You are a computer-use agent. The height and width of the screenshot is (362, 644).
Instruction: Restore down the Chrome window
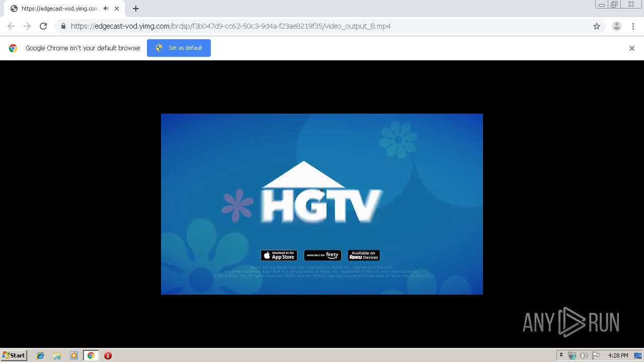(x=614, y=5)
